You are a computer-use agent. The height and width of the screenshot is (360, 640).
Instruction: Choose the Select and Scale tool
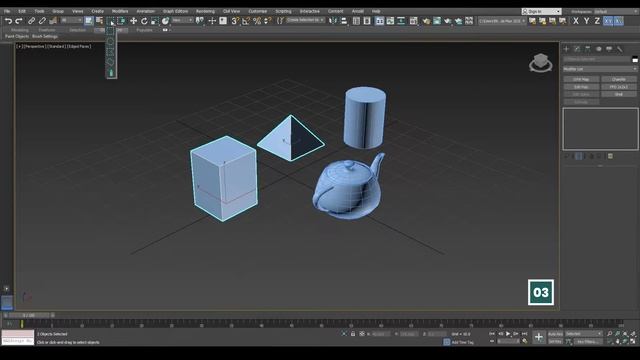[x=154, y=21]
